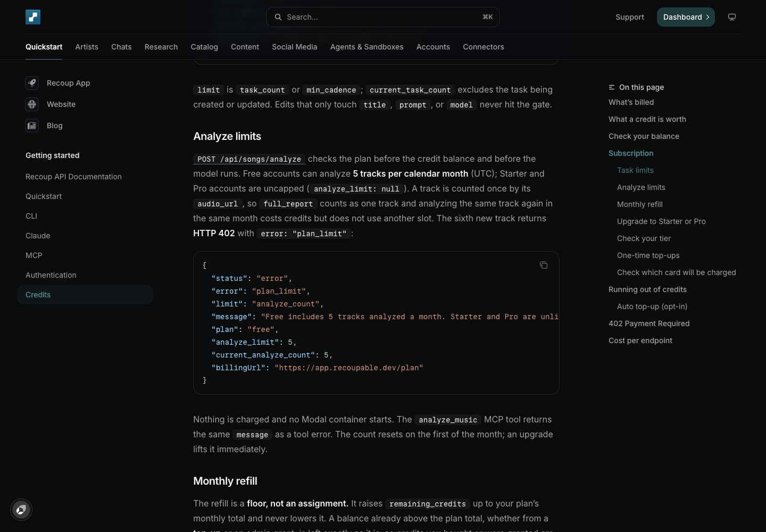Viewport: 766px width, 532px height.
Task: Click the Support link
Action: [x=630, y=17]
